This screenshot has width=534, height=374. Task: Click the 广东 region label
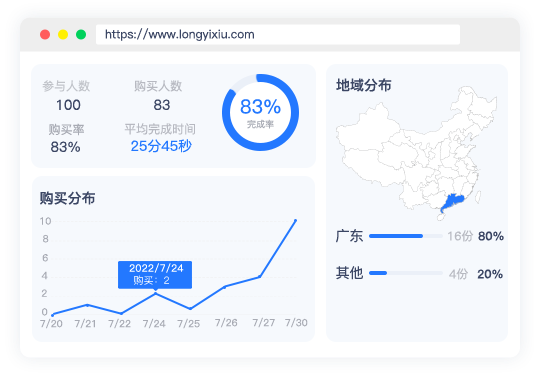pyautogui.click(x=349, y=236)
